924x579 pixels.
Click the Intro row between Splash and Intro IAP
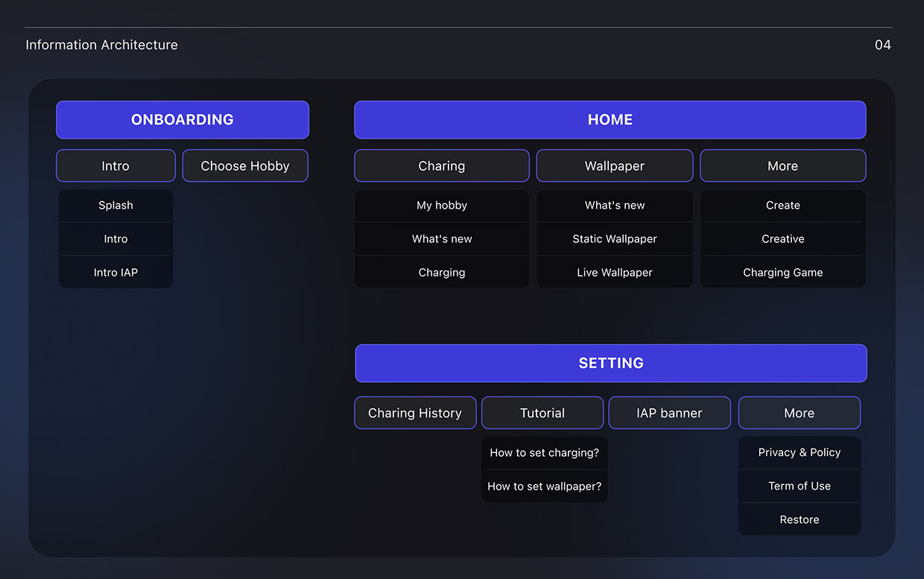(115, 239)
